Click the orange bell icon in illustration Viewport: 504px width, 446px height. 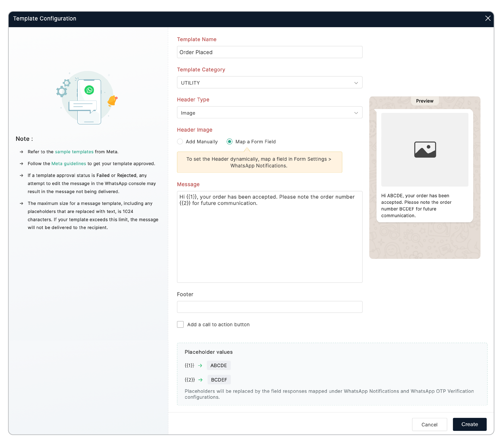click(x=112, y=101)
